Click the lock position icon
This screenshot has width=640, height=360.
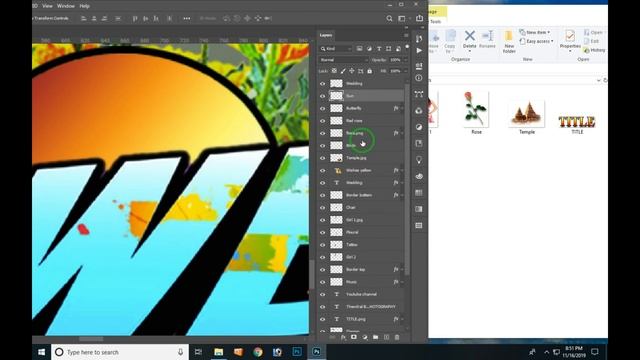(x=351, y=71)
